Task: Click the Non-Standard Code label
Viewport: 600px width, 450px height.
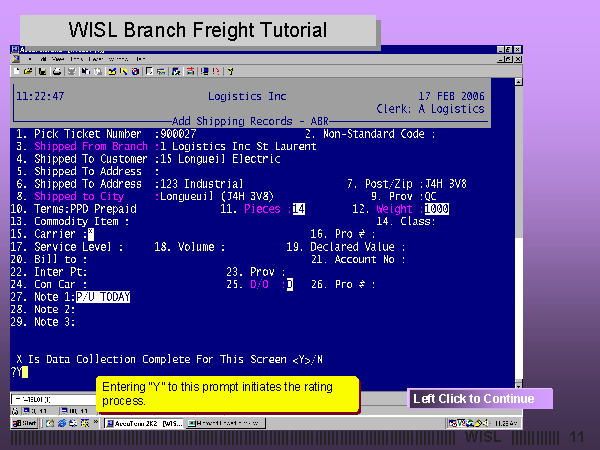Action: tap(373, 134)
